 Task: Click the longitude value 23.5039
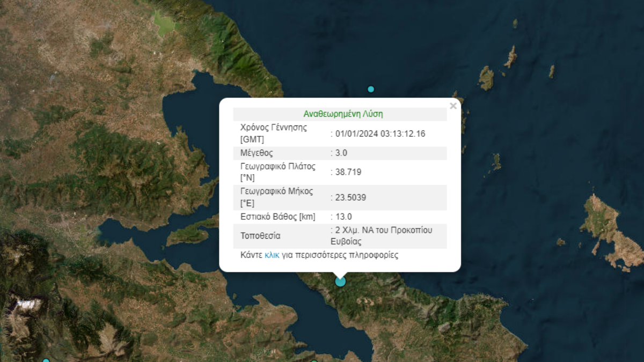point(350,197)
